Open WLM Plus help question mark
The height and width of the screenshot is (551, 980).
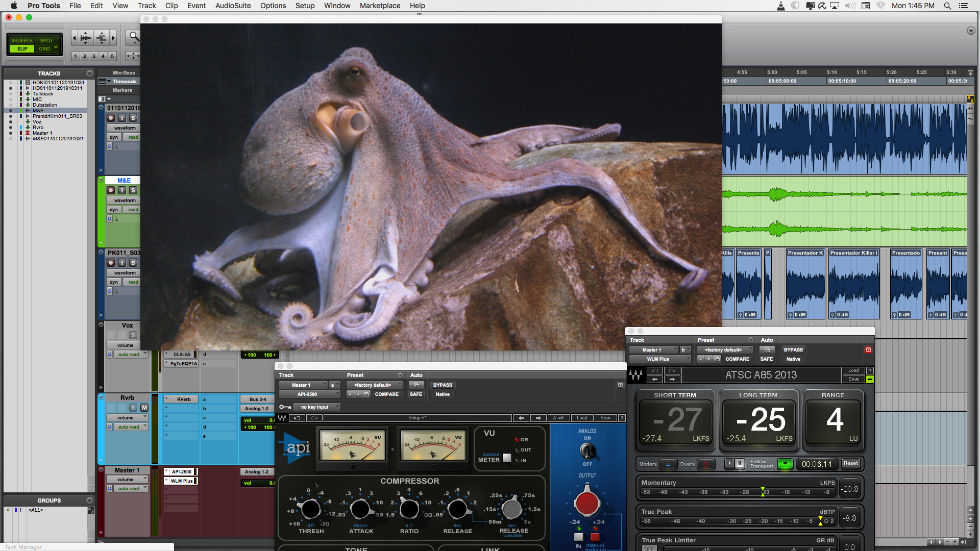(870, 371)
